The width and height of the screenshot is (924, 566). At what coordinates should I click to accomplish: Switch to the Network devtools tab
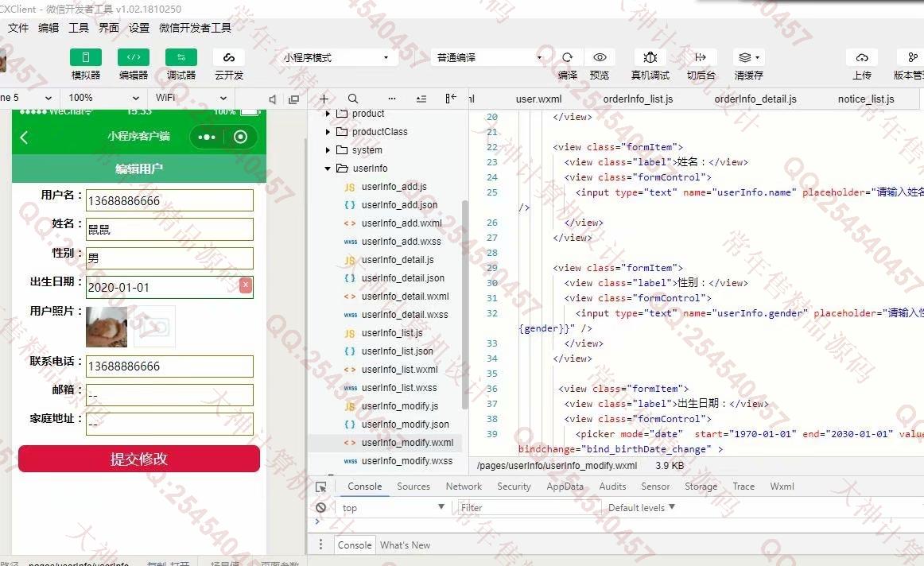pyautogui.click(x=464, y=487)
